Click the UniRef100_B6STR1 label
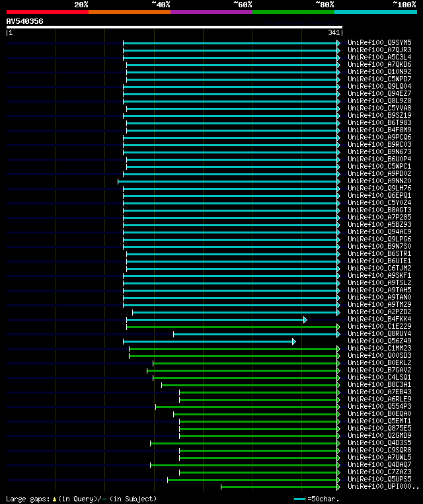This screenshot has height=504, width=423. (x=379, y=253)
